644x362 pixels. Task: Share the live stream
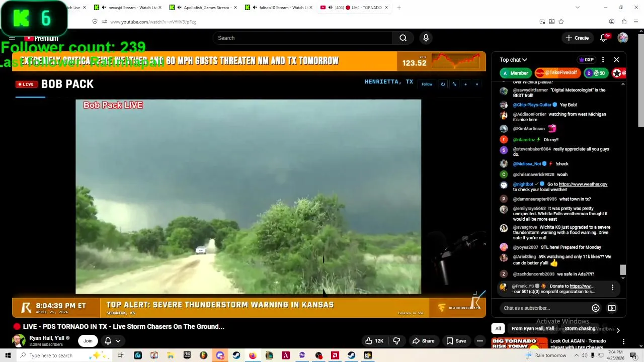coord(423,341)
